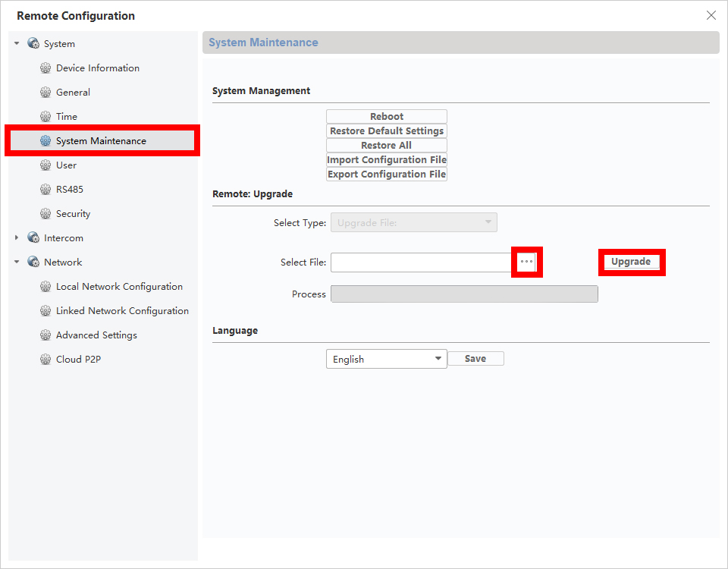The image size is (728, 569).
Task: Click the gear icon next to Cloud P2P
Action: 45,360
